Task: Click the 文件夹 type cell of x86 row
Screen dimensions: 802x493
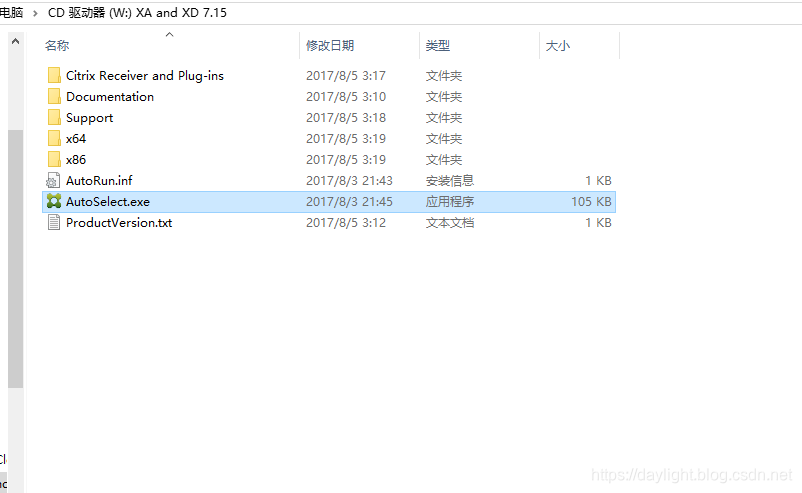Action: point(444,160)
